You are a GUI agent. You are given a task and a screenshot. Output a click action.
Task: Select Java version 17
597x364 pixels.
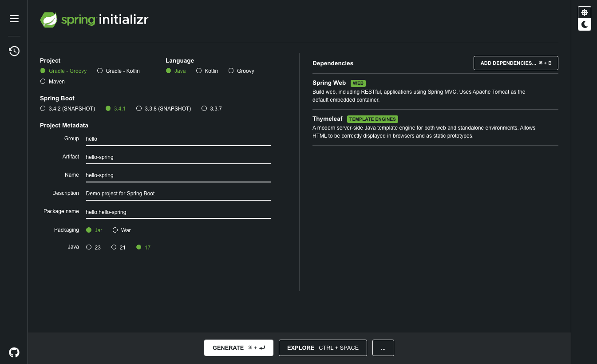143,248
